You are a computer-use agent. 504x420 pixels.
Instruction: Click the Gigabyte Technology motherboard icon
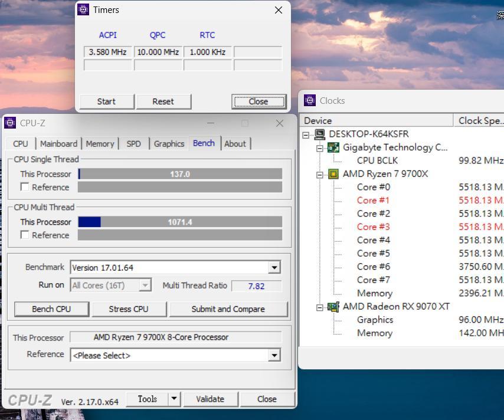(x=333, y=147)
